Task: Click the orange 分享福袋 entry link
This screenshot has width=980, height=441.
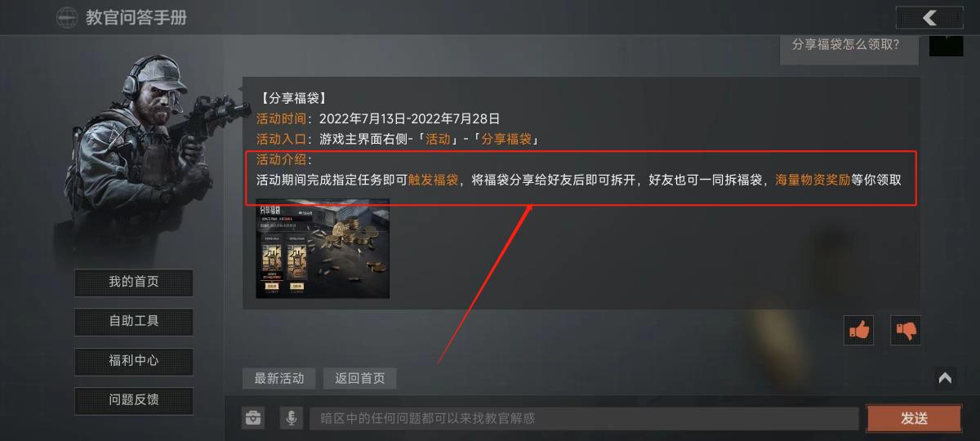Action: pyautogui.click(x=506, y=139)
